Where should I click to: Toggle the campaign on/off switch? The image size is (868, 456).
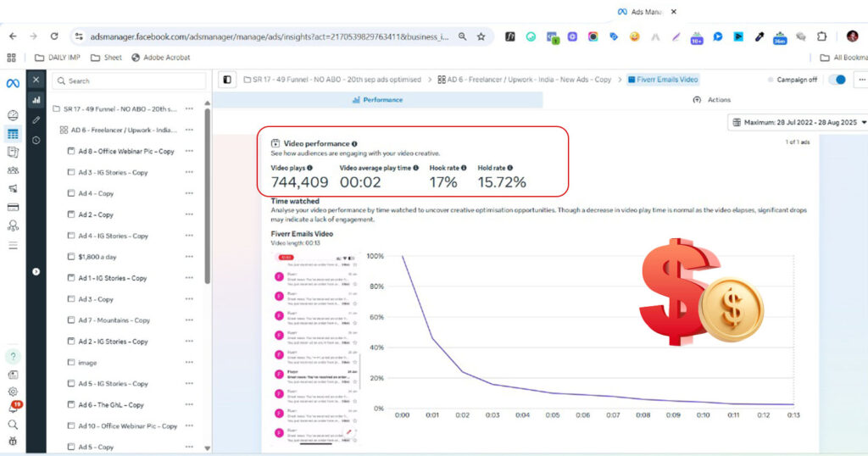(837, 80)
